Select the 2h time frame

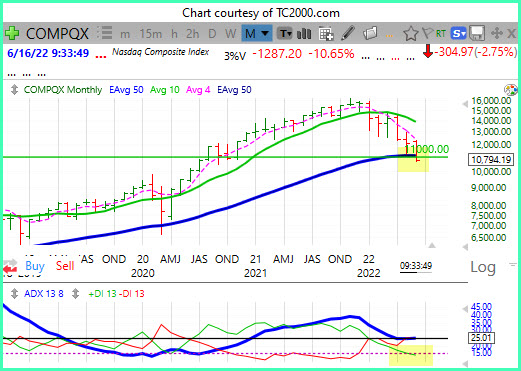(x=192, y=34)
